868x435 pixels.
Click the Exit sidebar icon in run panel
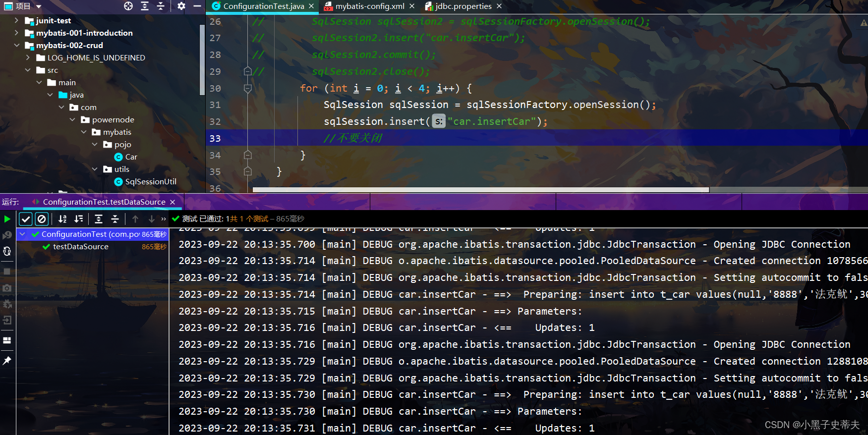click(7, 320)
